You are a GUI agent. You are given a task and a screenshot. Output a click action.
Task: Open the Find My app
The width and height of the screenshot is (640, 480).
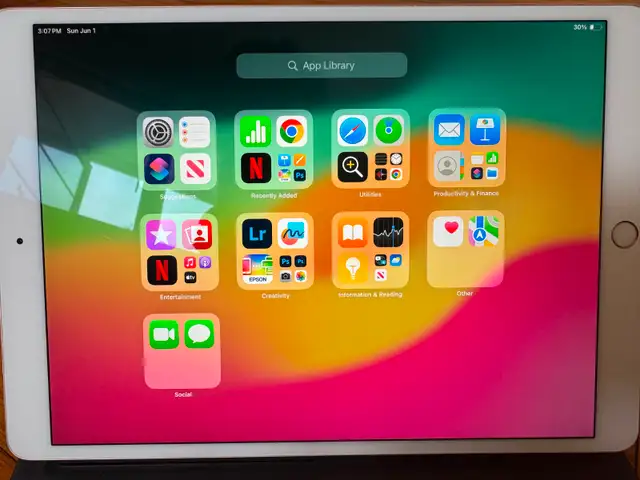(x=389, y=131)
